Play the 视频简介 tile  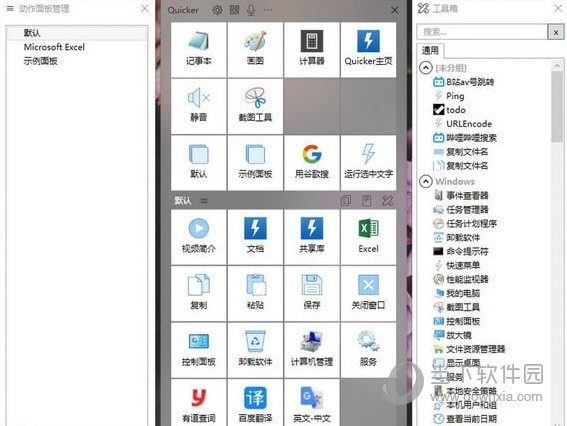pyautogui.click(x=199, y=237)
